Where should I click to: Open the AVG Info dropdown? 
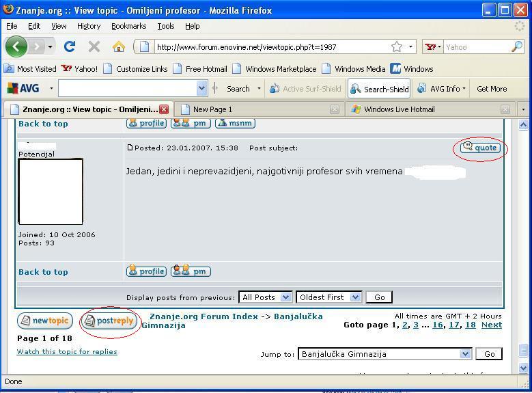tap(442, 89)
